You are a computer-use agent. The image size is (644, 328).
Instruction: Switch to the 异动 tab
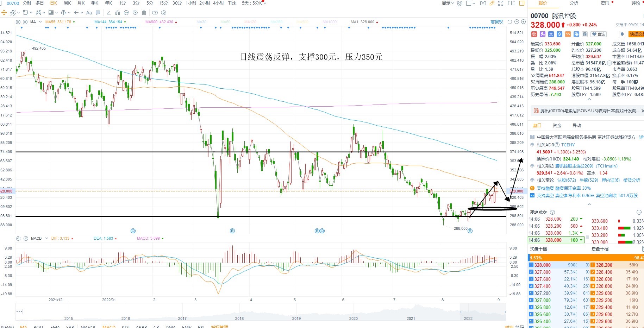click(x=577, y=126)
